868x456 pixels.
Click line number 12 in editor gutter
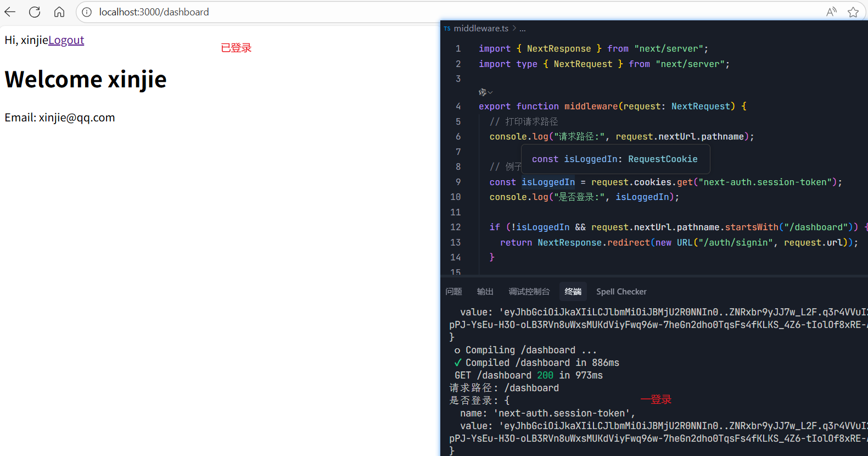click(455, 227)
